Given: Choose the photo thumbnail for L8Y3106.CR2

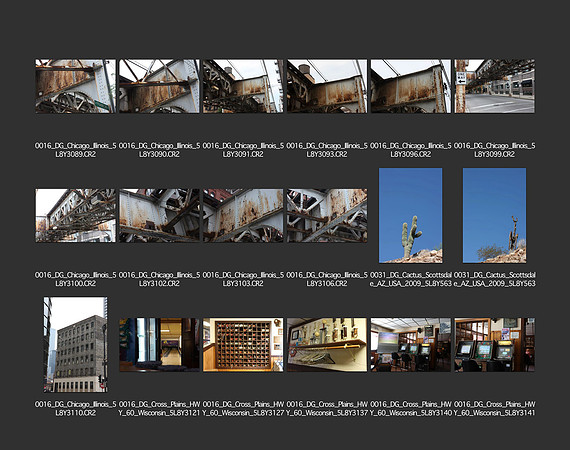Looking at the screenshot, I should 327,216.
